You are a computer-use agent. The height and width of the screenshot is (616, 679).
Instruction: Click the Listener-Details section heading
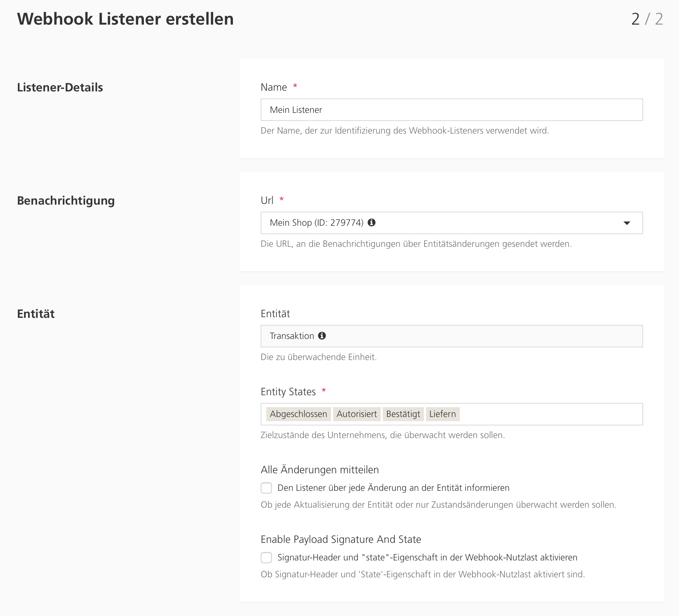coord(60,87)
